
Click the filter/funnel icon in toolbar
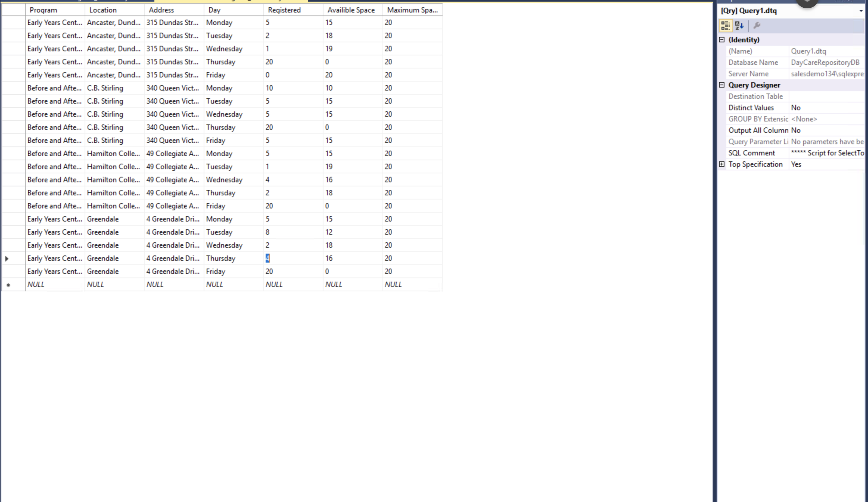coord(756,25)
